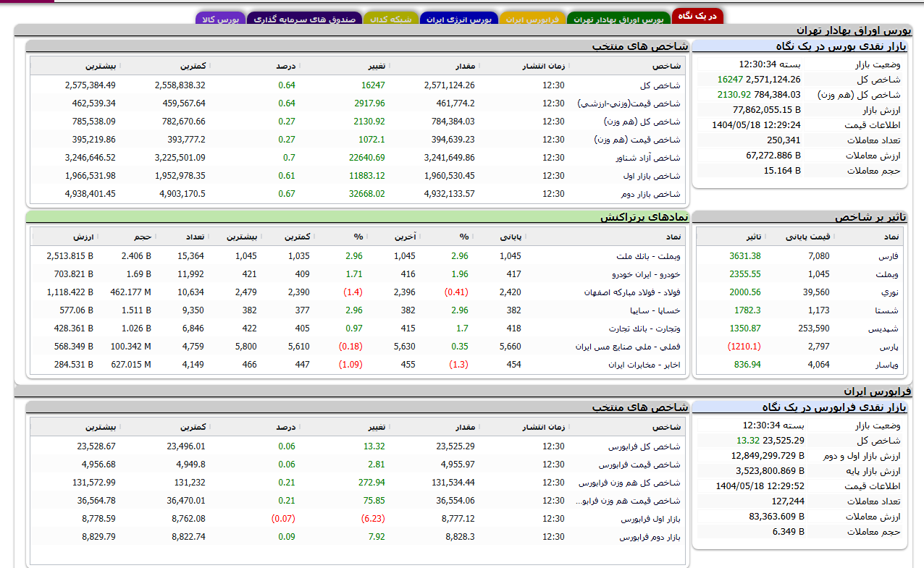The width and height of the screenshot is (924, 568).
Task: Click حجم column header in top trades
Action: 142,237
